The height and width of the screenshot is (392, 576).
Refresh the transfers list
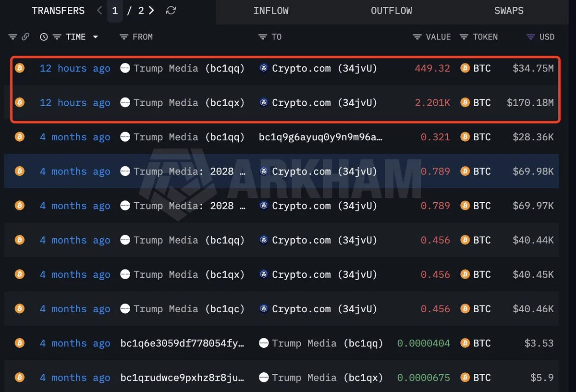[x=171, y=10]
